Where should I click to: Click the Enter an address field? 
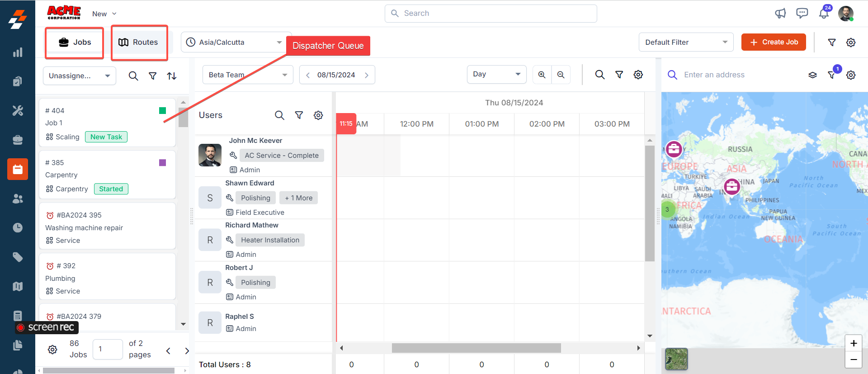[x=741, y=75]
